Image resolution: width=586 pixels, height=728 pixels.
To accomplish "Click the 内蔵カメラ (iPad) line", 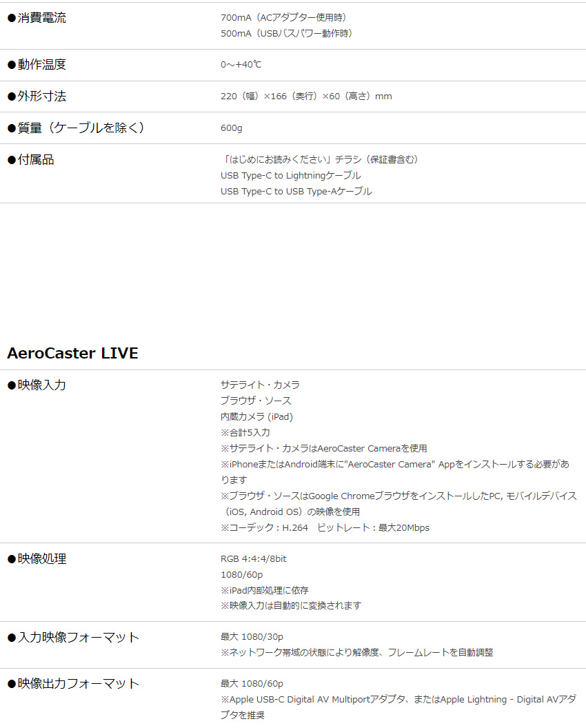I will tap(256, 416).
